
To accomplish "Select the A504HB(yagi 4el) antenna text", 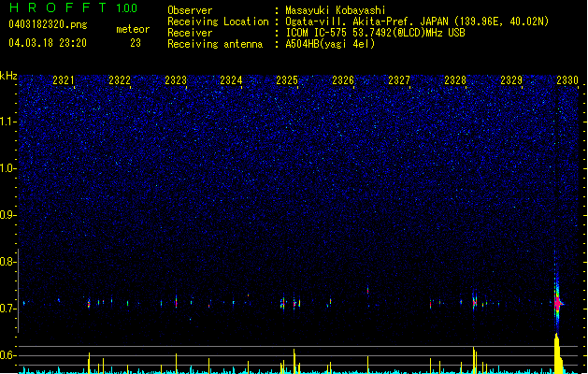I will (330, 44).
